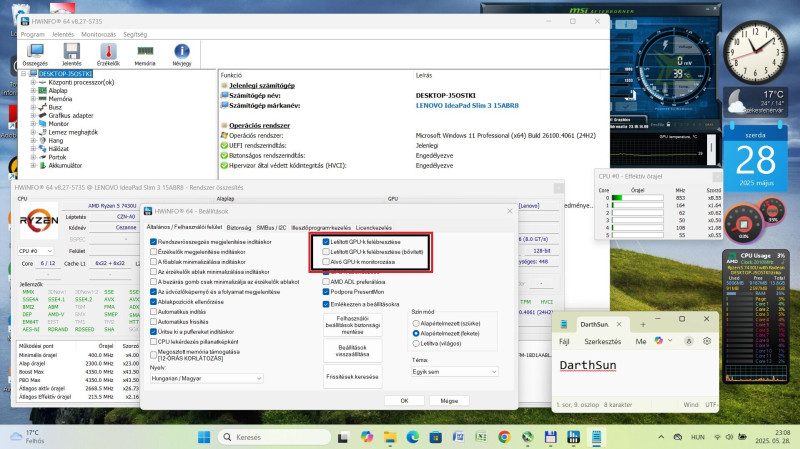Expand the Lemez meghajtók tree node

pos(33,132)
